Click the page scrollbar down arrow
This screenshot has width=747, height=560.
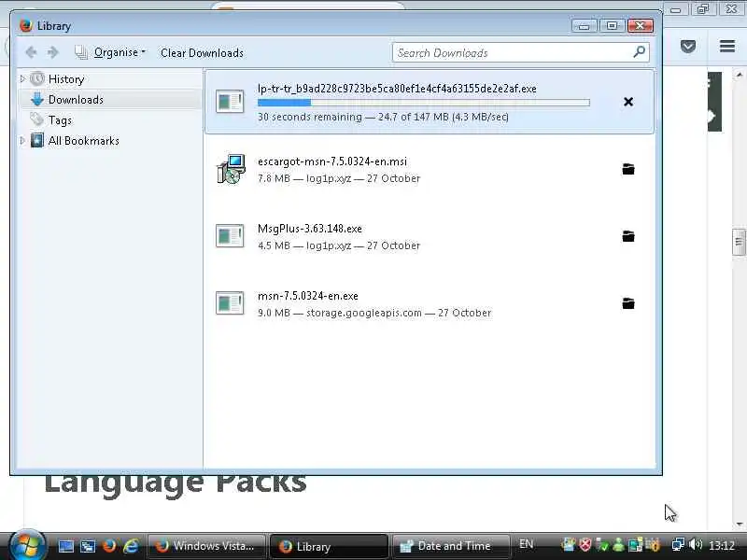click(x=739, y=524)
